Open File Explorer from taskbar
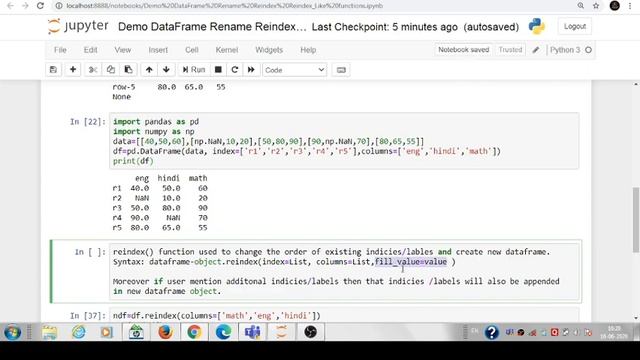The height and width of the screenshot is (360, 640). [x=50, y=332]
